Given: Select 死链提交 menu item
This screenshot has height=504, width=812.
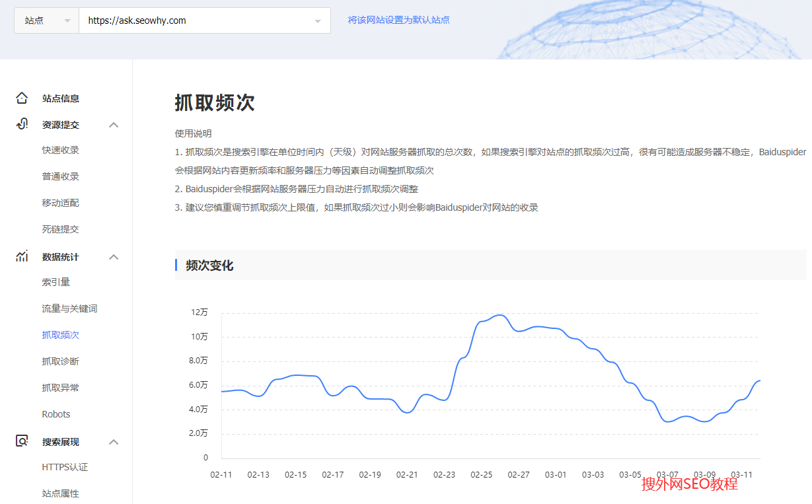Looking at the screenshot, I should click(60, 229).
